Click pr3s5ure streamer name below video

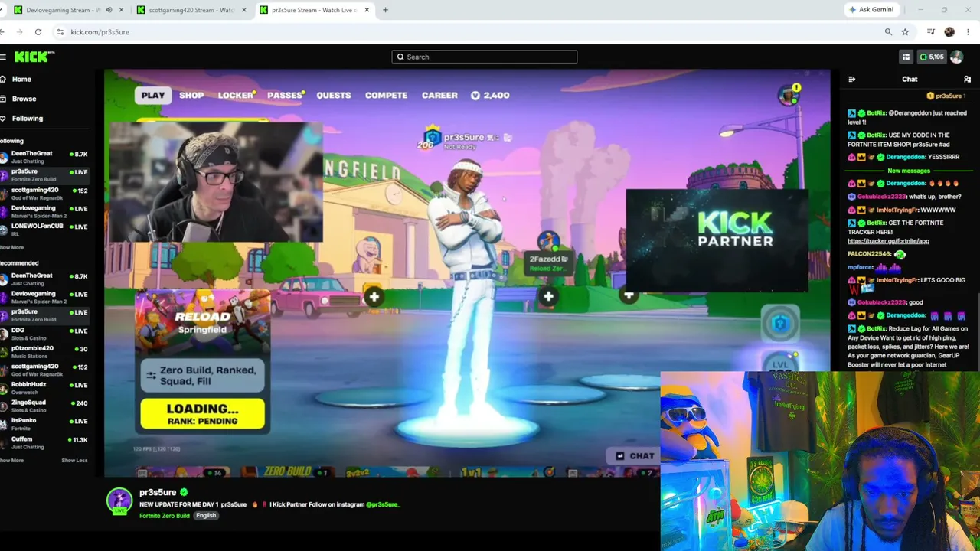coord(158,492)
